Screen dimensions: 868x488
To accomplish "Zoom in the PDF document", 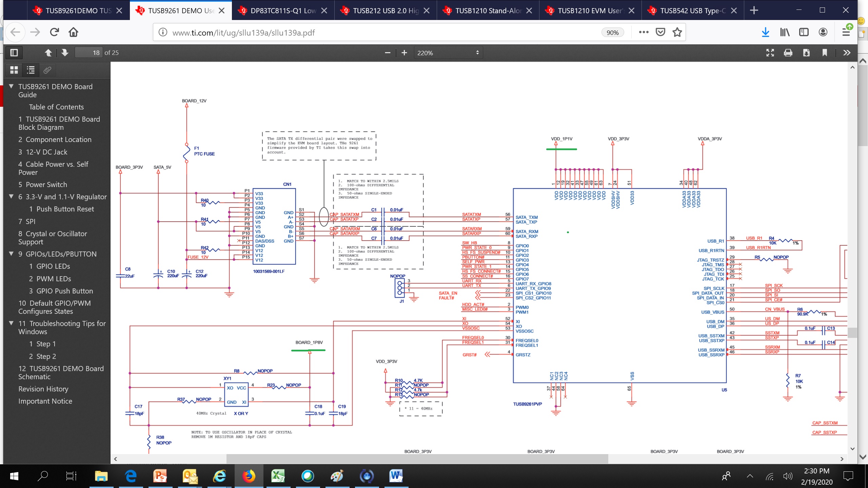I will pos(404,53).
